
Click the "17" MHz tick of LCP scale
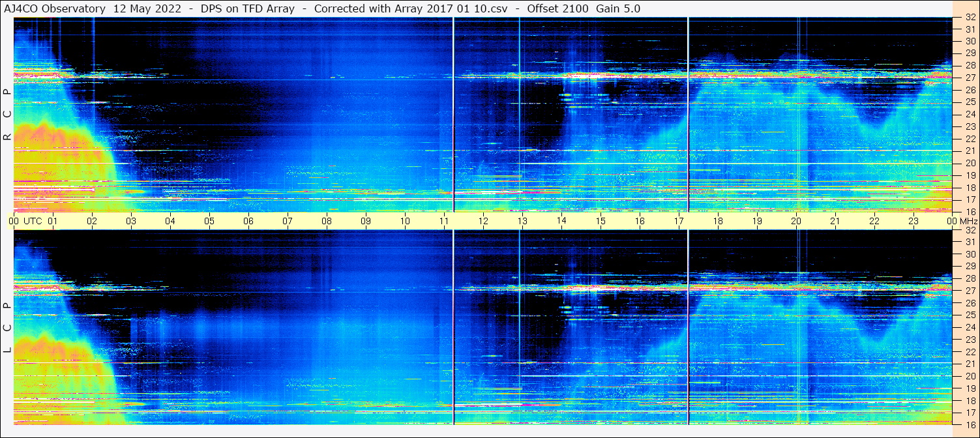(x=970, y=413)
